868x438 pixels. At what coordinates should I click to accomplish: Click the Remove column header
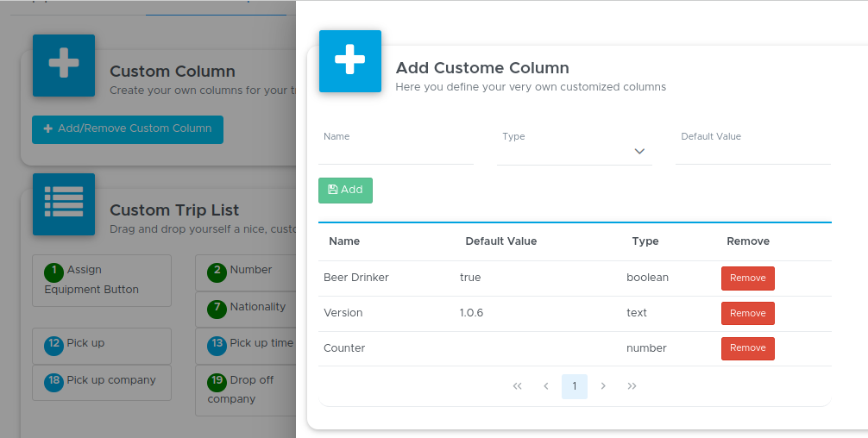pyautogui.click(x=748, y=241)
